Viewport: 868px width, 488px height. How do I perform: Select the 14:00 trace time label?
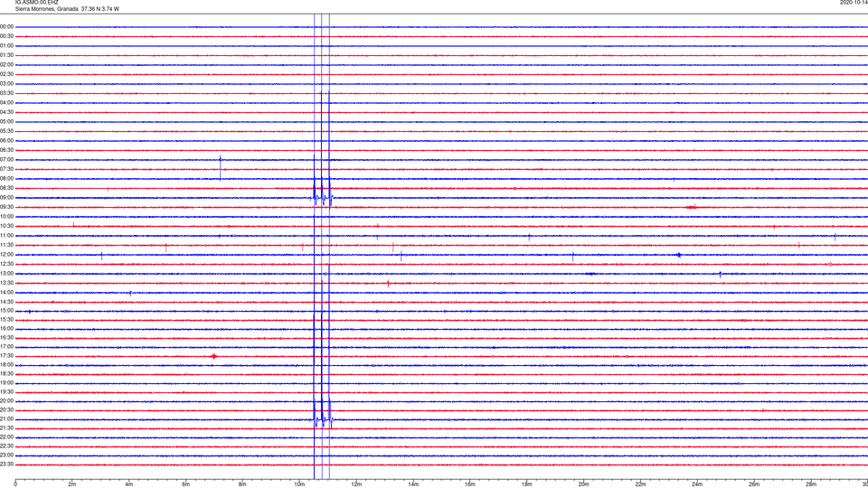point(6,293)
